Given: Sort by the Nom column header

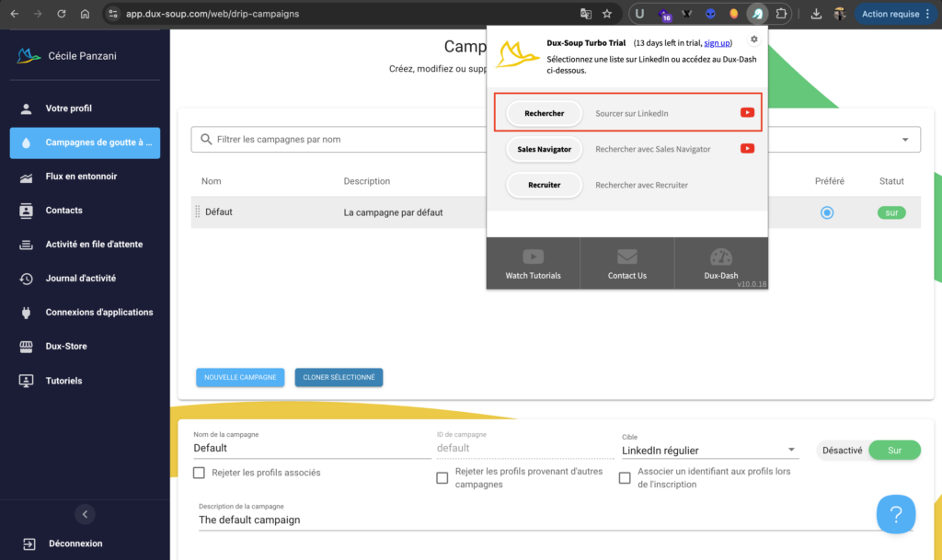Looking at the screenshot, I should click(x=211, y=181).
